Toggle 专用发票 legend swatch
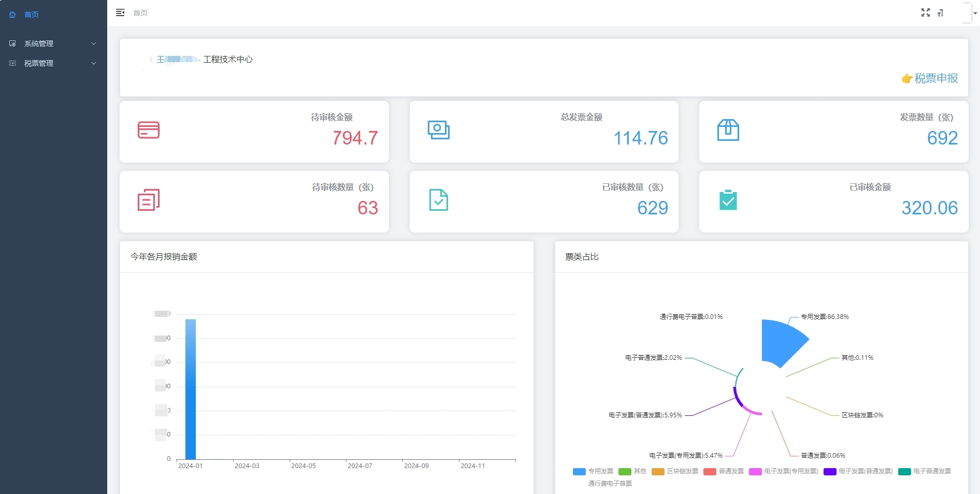 pos(579,471)
